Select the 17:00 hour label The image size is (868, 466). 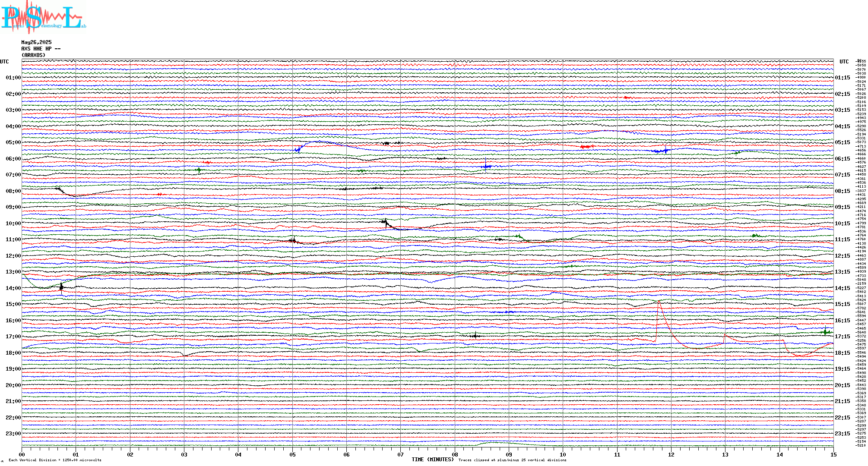[13, 337]
